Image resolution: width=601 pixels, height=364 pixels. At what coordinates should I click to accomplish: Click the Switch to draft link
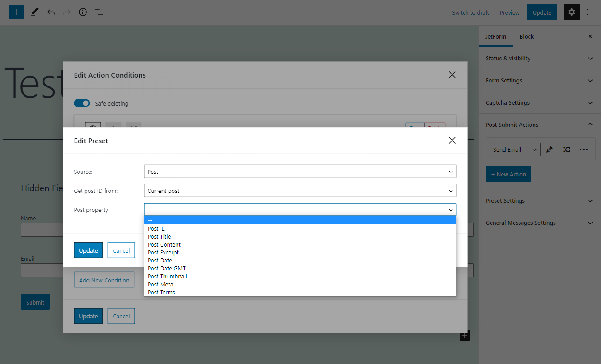click(x=471, y=12)
